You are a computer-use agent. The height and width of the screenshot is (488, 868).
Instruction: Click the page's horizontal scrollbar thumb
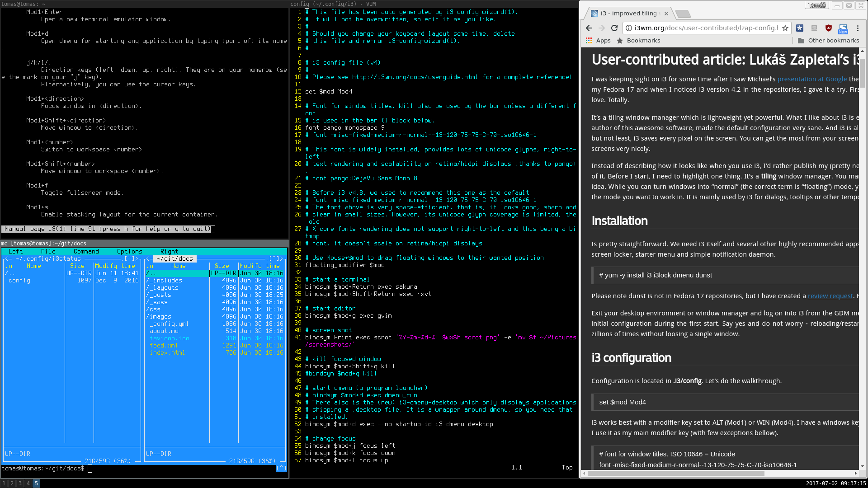pyautogui.click(x=676, y=474)
